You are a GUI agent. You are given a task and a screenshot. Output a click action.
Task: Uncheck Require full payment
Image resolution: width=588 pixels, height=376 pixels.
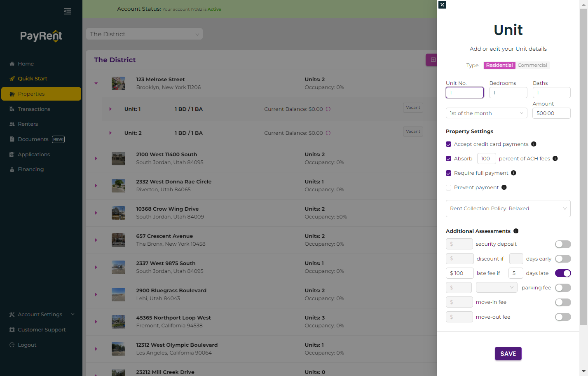(x=448, y=173)
